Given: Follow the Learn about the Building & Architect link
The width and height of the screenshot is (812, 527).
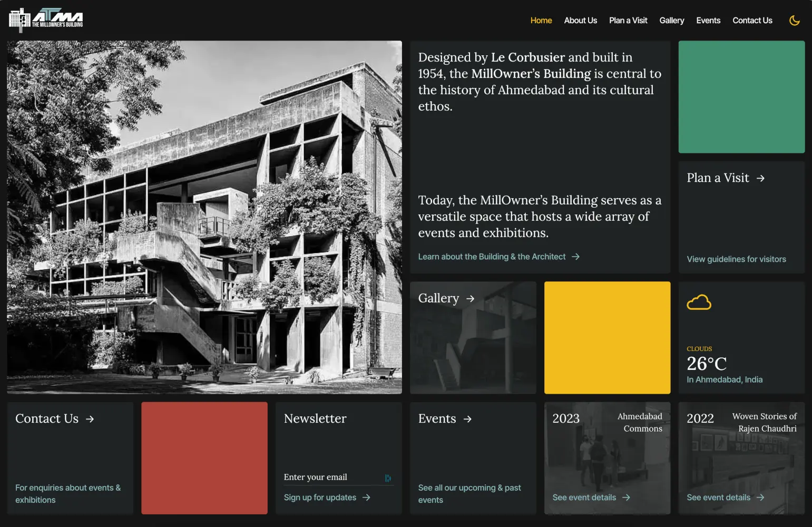Looking at the screenshot, I should (492, 257).
